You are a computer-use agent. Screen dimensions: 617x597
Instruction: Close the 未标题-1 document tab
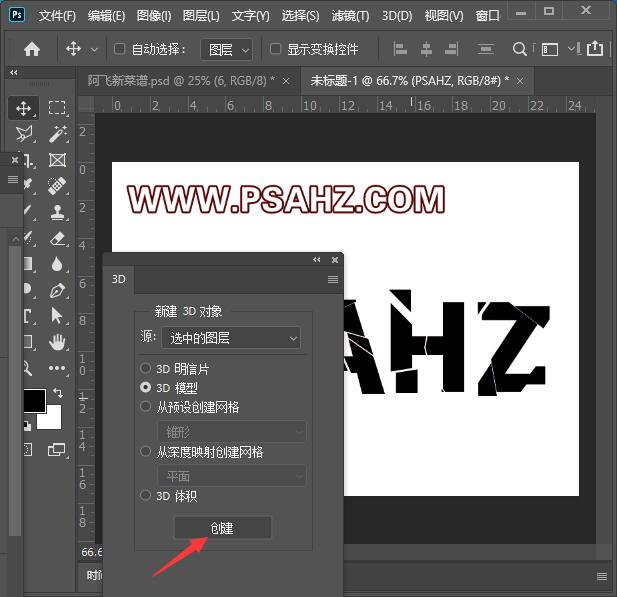coord(520,81)
